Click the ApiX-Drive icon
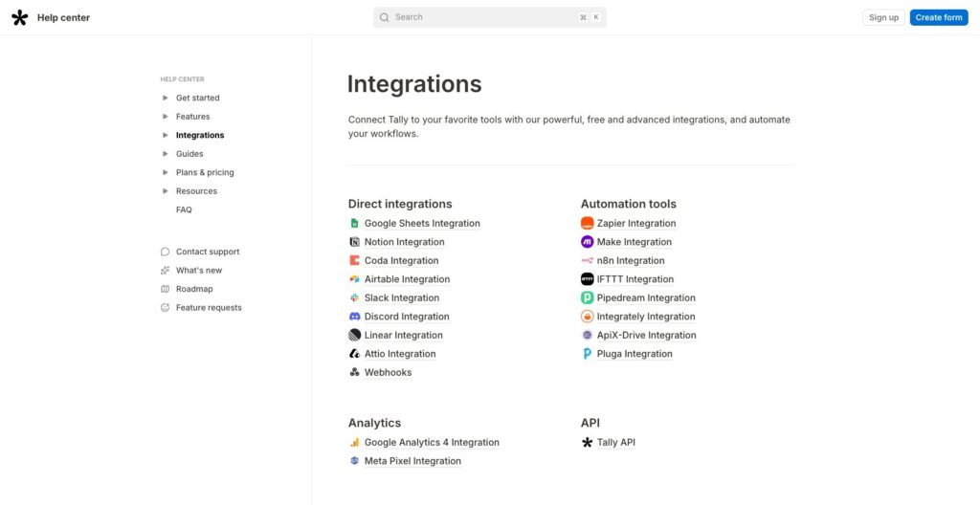 click(x=587, y=335)
